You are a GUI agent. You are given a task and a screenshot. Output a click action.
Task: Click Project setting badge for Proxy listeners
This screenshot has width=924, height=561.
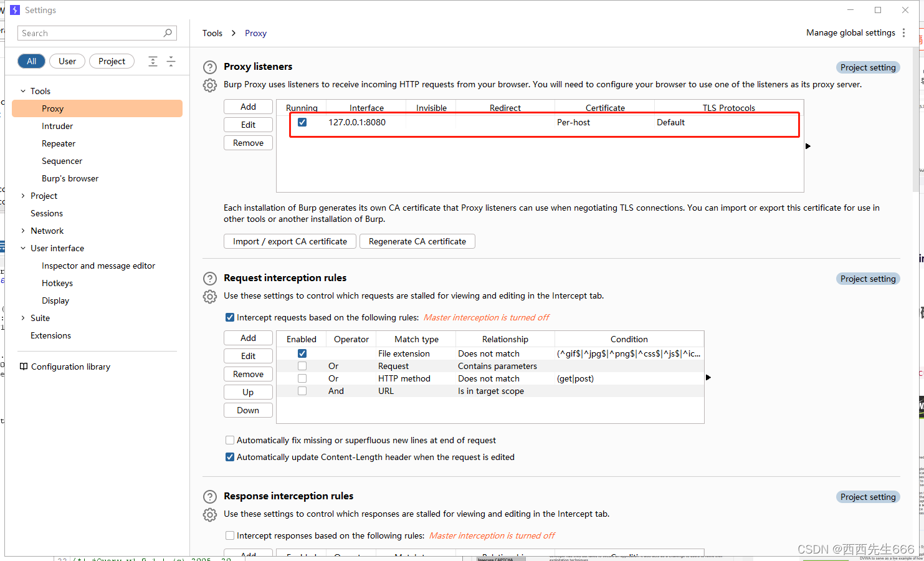868,67
